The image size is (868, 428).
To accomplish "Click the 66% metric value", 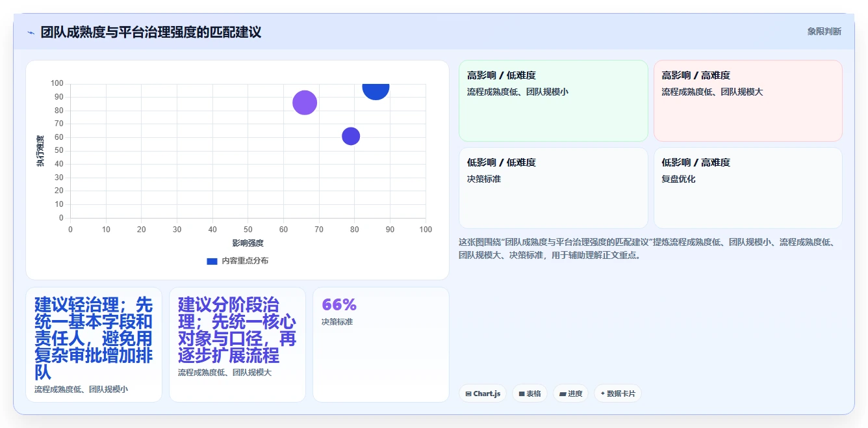I will pos(339,304).
